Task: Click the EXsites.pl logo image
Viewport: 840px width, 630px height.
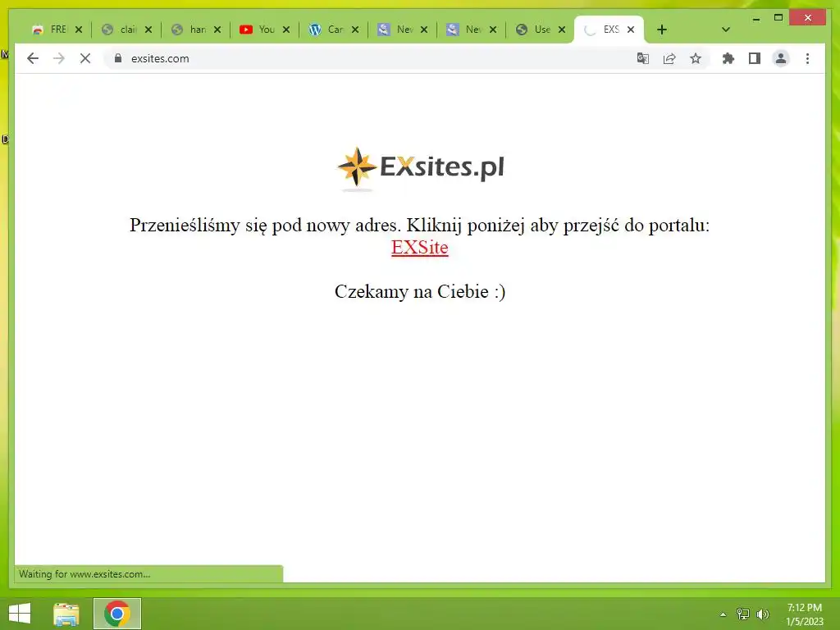Action: pyautogui.click(x=420, y=168)
